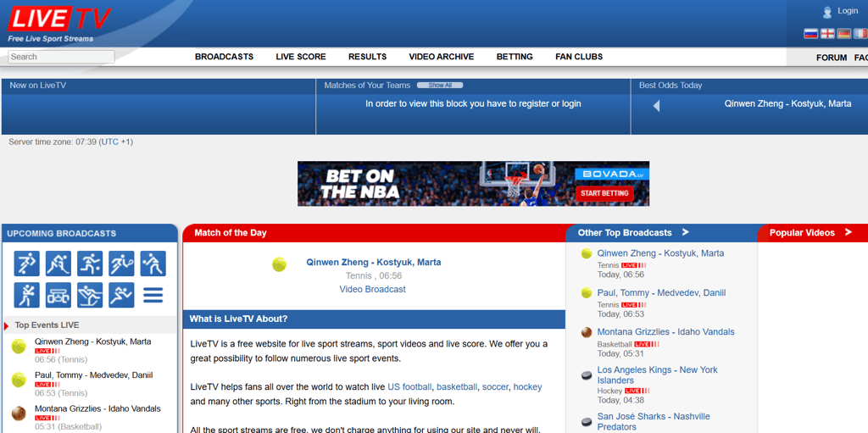Open Paul, Tommy - Medvedev in Other Top Broadcasts
Image resolution: width=868 pixels, height=433 pixels.
tap(661, 293)
